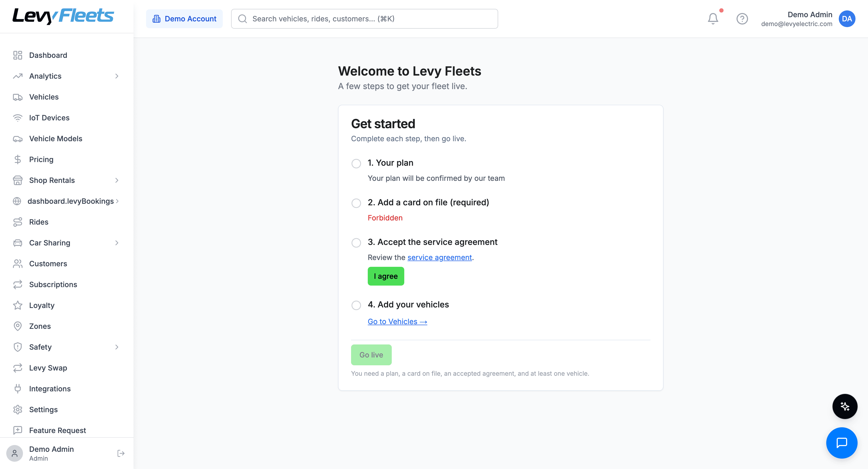This screenshot has width=868, height=469.
Task: Click the Zones map pin icon
Action: pos(17,326)
